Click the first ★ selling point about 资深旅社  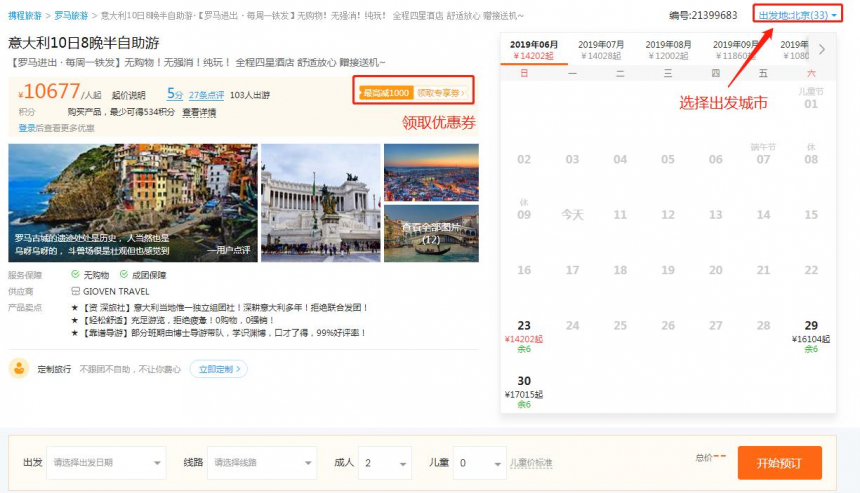click(219, 307)
